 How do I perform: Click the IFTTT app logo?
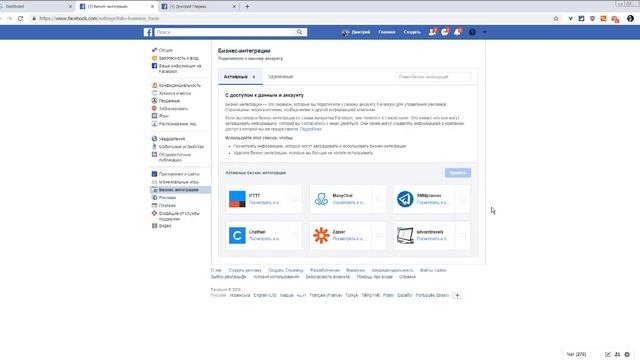pos(237,199)
